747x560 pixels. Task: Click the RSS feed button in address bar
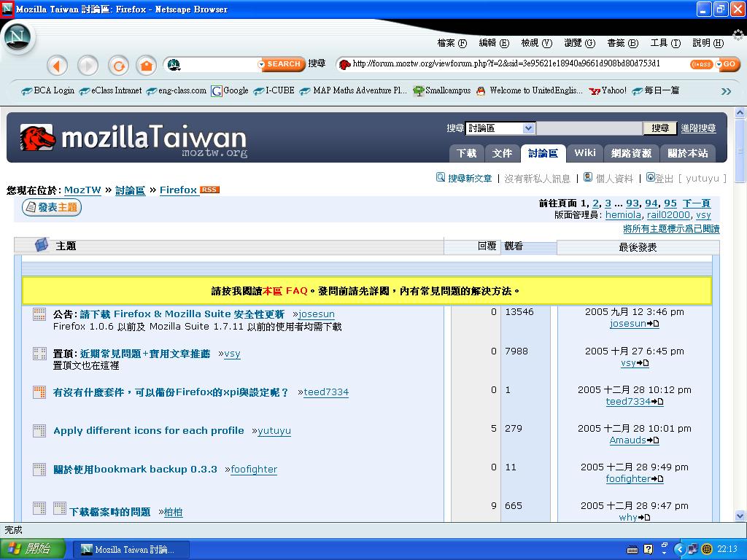701,64
